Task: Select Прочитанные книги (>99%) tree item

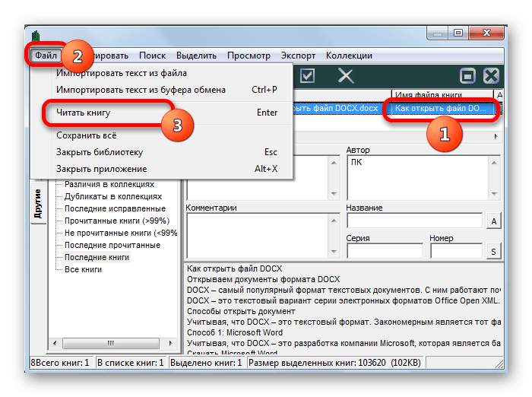Action: click(117, 221)
